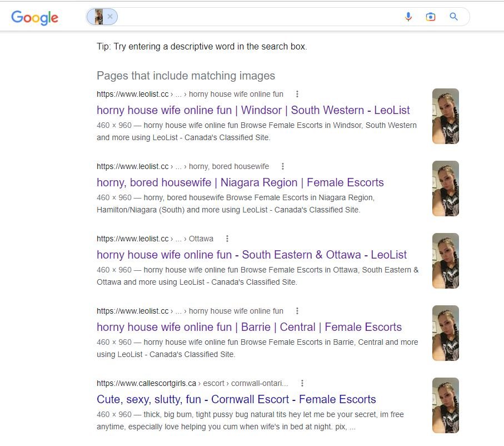Click the magnifying glass search button
Image resolution: width=504 pixels, height=446 pixels.
point(453,17)
